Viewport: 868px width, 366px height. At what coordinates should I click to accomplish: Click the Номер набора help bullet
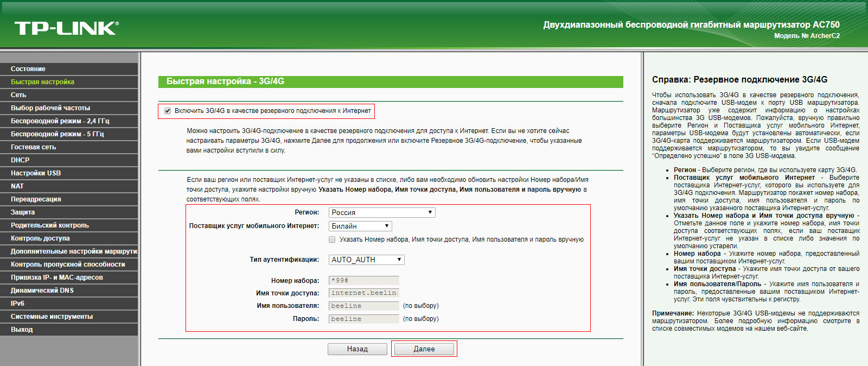pyautogui.click(x=767, y=257)
